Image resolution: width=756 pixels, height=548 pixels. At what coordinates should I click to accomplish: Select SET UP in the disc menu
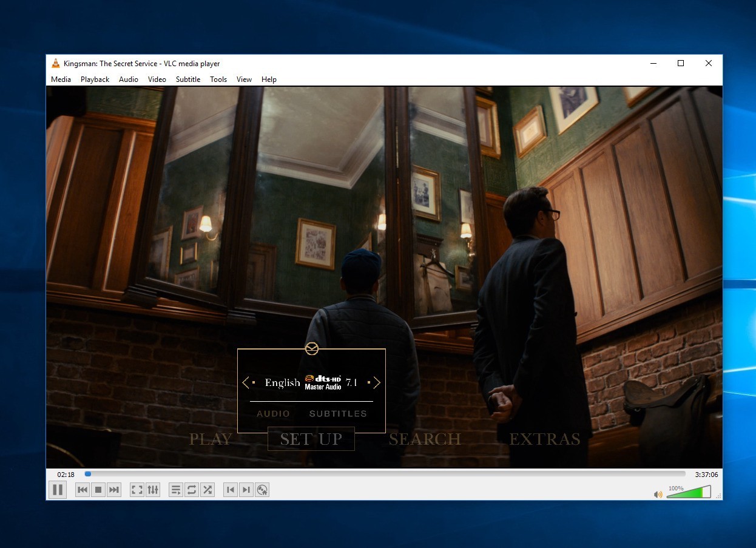(x=311, y=439)
